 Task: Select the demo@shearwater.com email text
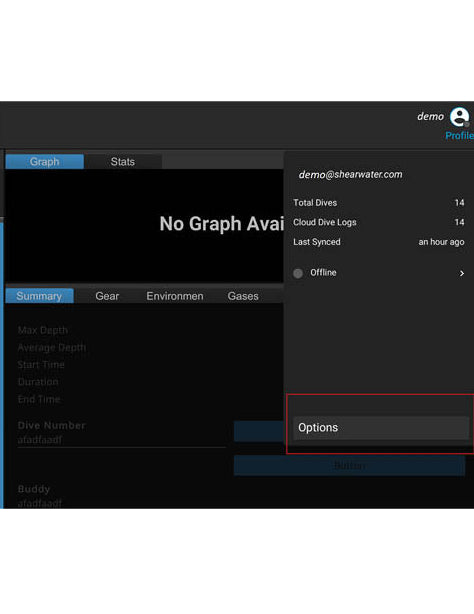(351, 174)
